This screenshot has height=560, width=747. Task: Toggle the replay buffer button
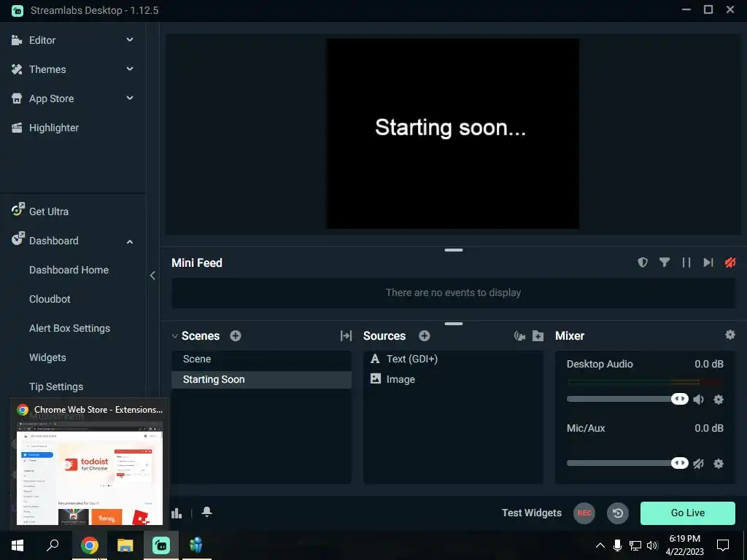pos(618,513)
